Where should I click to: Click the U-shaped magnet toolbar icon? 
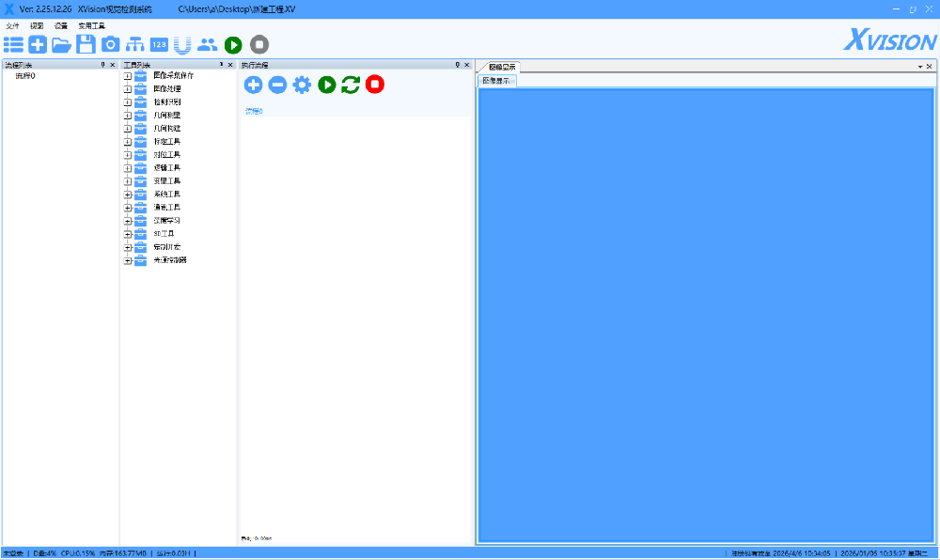[183, 43]
